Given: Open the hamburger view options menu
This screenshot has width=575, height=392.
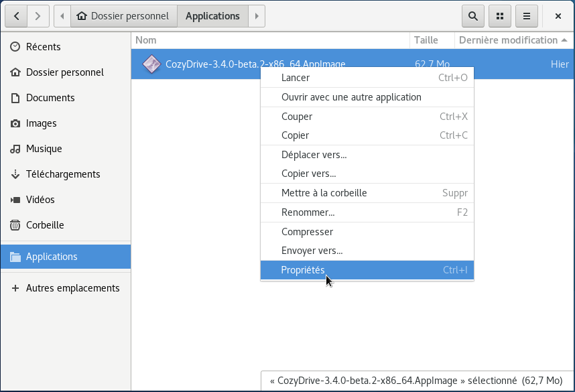Looking at the screenshot, I should [x=527, y=16].
